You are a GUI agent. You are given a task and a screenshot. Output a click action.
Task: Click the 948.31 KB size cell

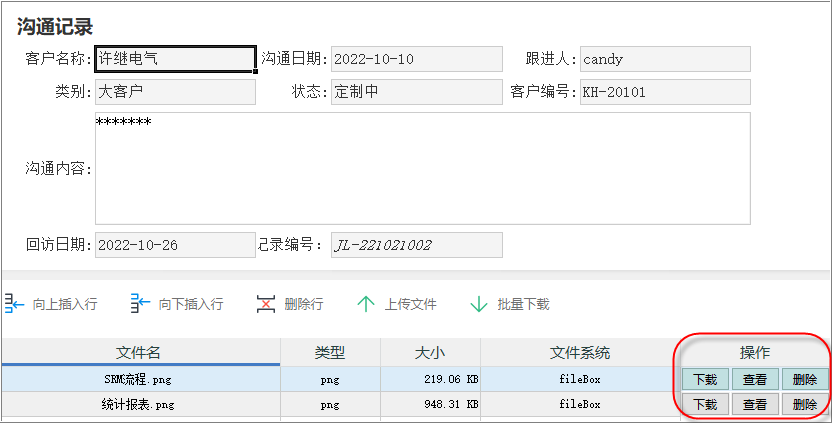(430, 404)
